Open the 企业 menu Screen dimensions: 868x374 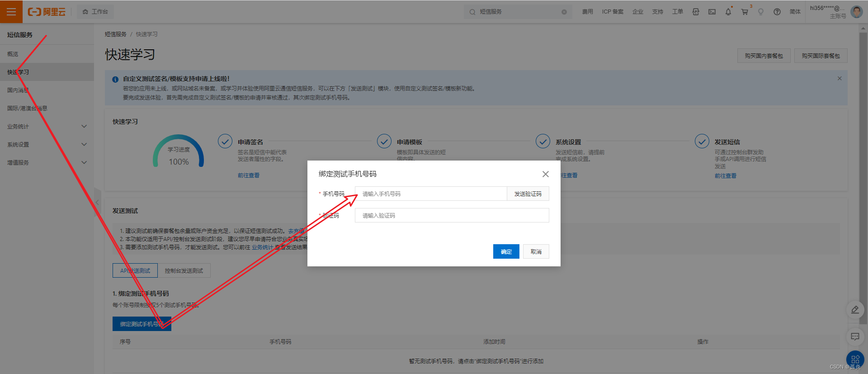point(638,12)
